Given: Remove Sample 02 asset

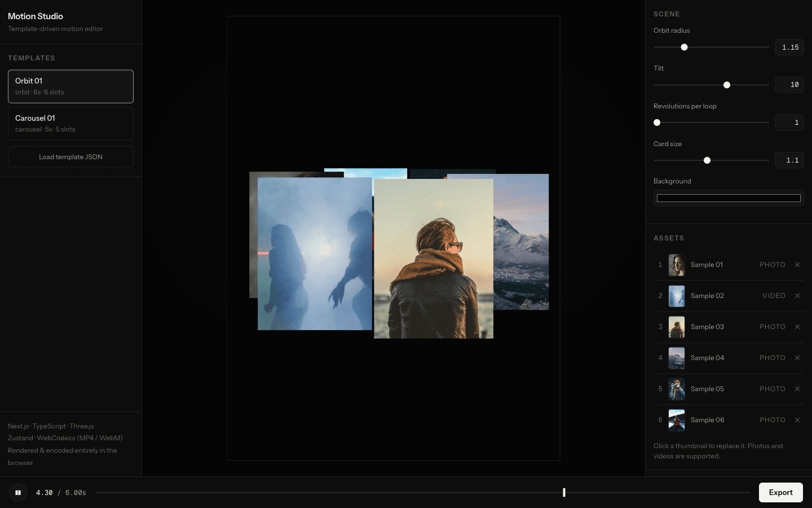Looking at the screenshot, I should 797,296.
